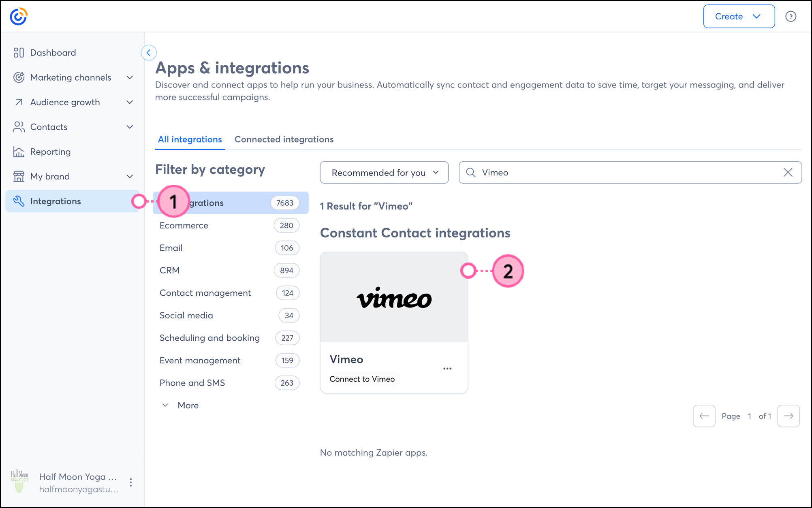Viewport: 812px width, 508px height.
Task: Open Integrations in sidebar
Action: 73,201
